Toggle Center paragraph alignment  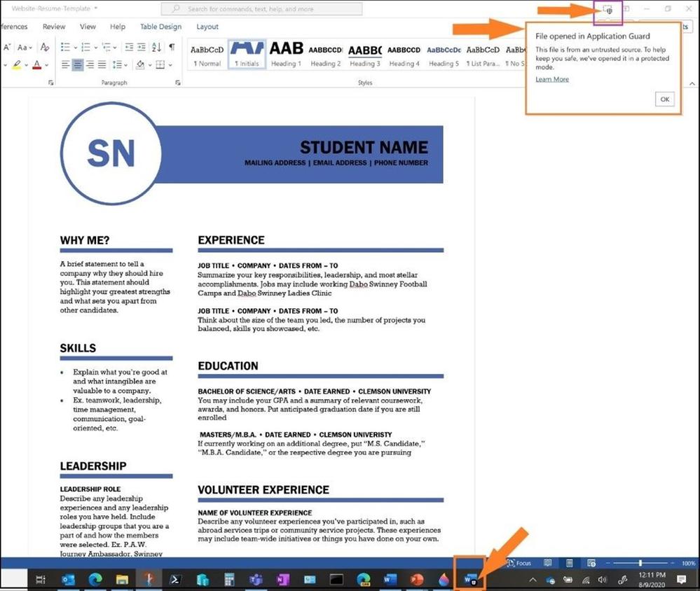coord(78,65)
